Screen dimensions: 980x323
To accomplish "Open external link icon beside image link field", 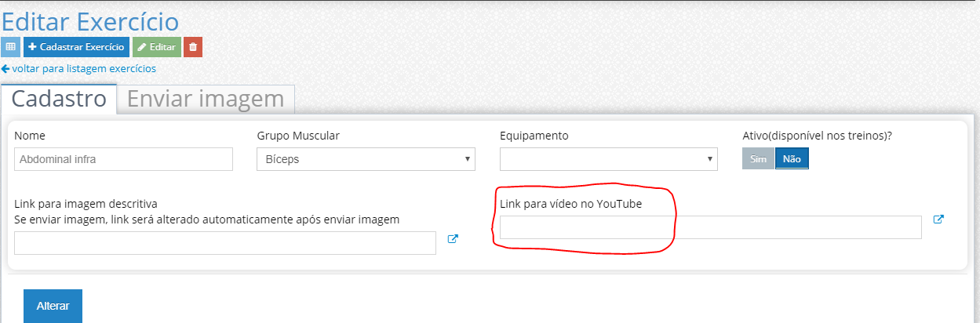I will (453, 239).
